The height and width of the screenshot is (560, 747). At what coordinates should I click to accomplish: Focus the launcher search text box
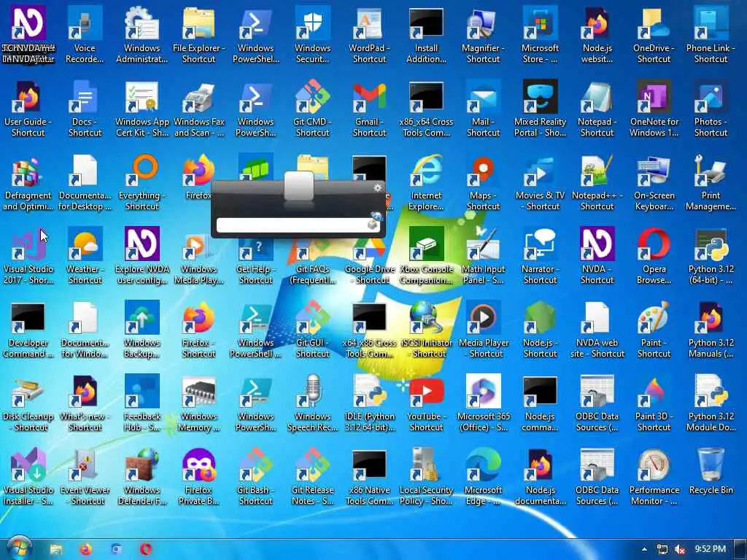[x=293, y=225]
